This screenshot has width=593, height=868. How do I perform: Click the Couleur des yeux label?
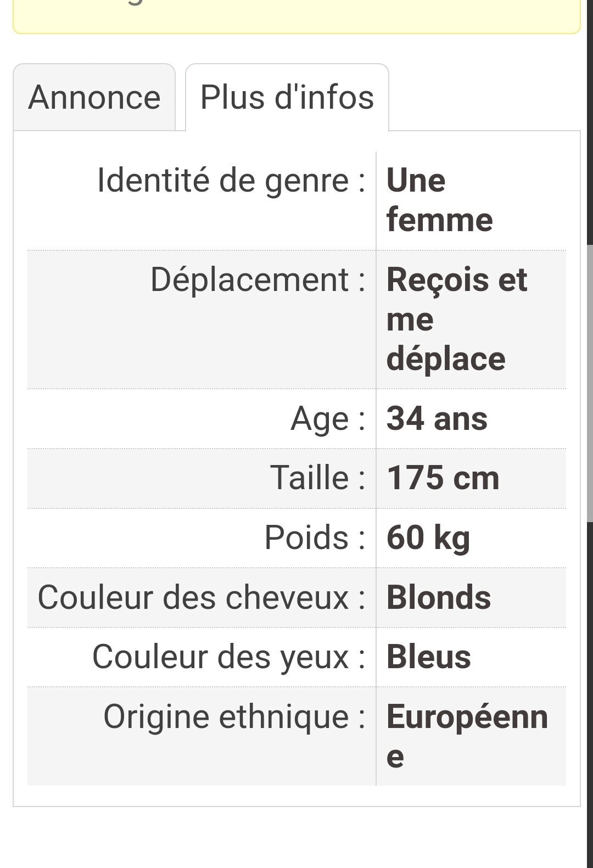229,657
